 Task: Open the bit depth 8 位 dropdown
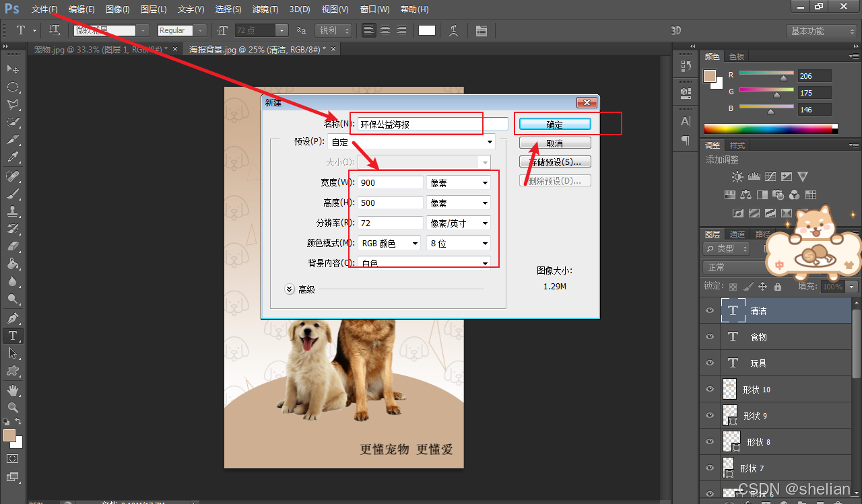[x=459, y=243]
